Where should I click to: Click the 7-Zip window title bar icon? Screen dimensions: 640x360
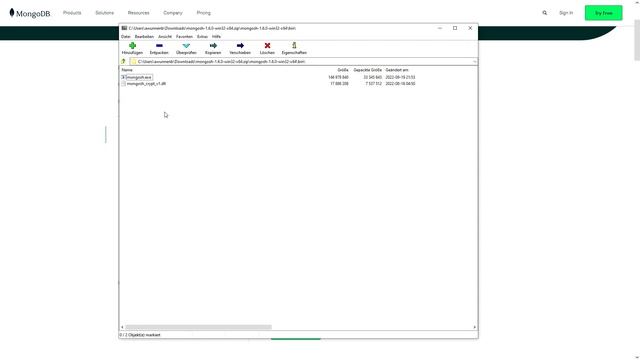(124, 28)
